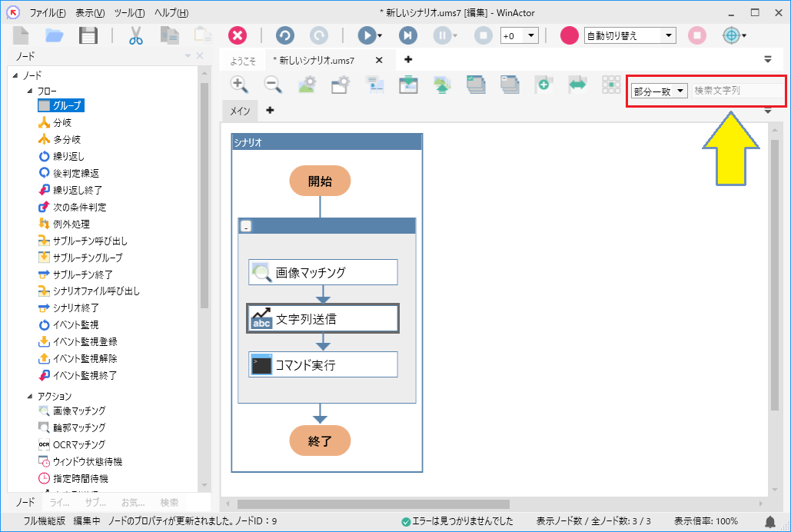Open the ファイル(F) menu

[x=48, y=13]
